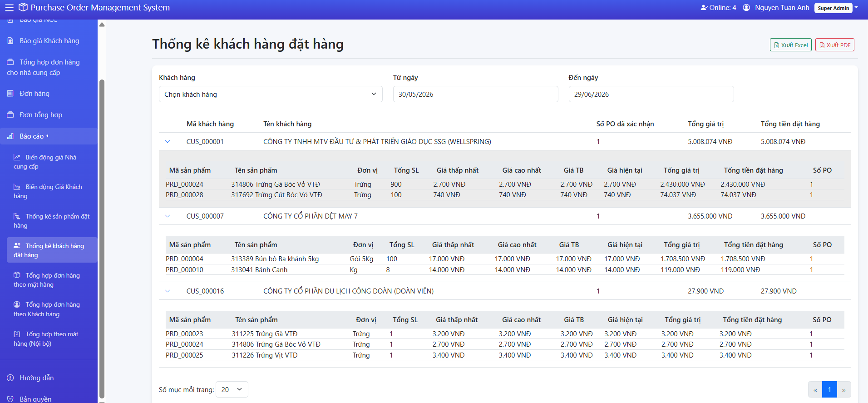Click the Purchase Order box logo icon
The image size is (868, 403).
coord(23,8)
